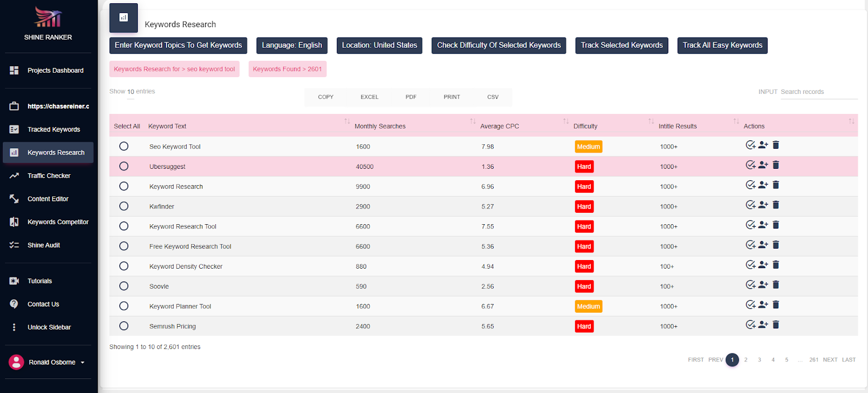Delete the Seo Keyword Tool row
The image size is (868, 393).
coord(776,145)
